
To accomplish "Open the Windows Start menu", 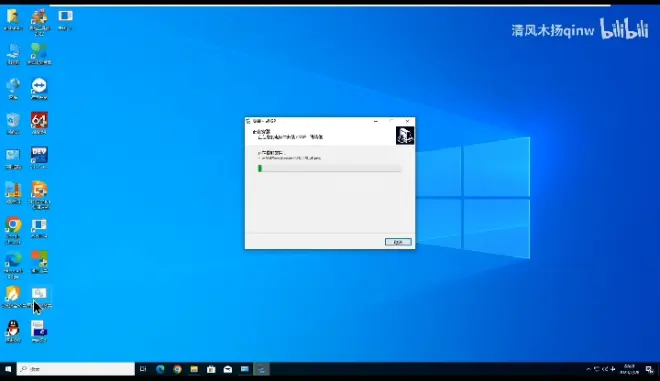I will tap(8, 369).
